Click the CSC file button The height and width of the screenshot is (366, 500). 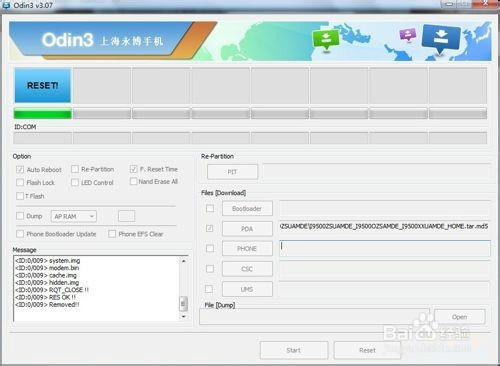tap(247, 269)
